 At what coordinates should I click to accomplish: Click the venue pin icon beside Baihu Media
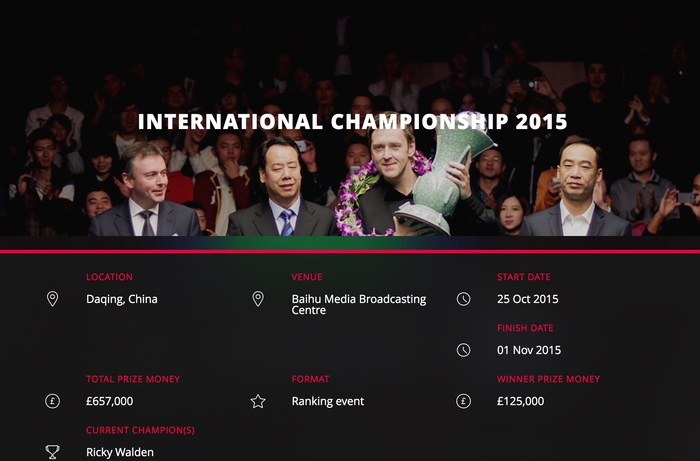[x=258, y=299]
